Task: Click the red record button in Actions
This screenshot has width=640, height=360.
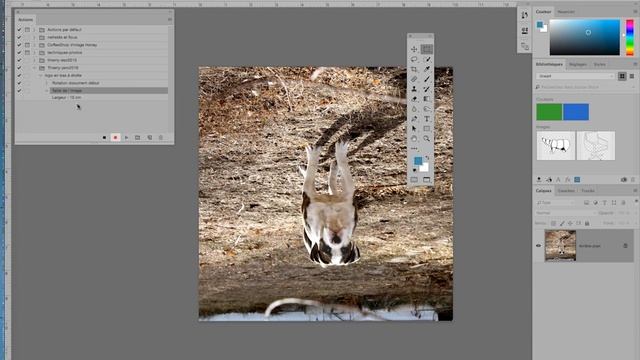Action: coord(115,138)
